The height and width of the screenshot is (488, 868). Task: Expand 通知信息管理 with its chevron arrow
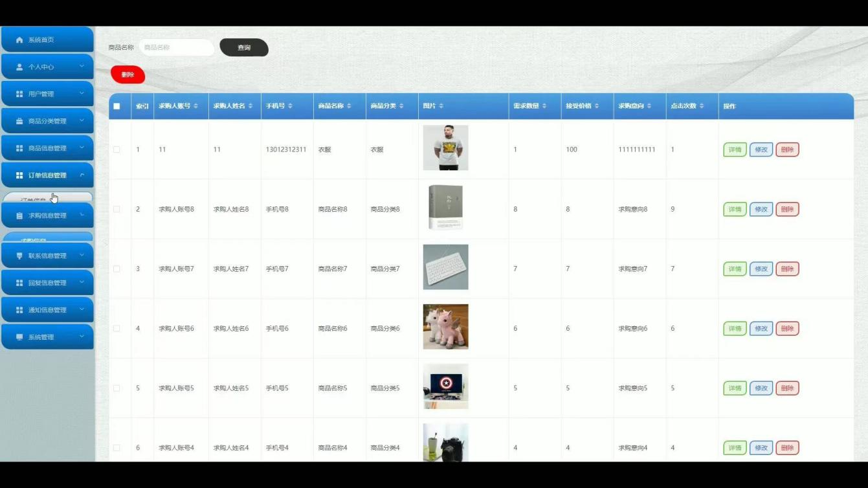(x=82, y=309)
